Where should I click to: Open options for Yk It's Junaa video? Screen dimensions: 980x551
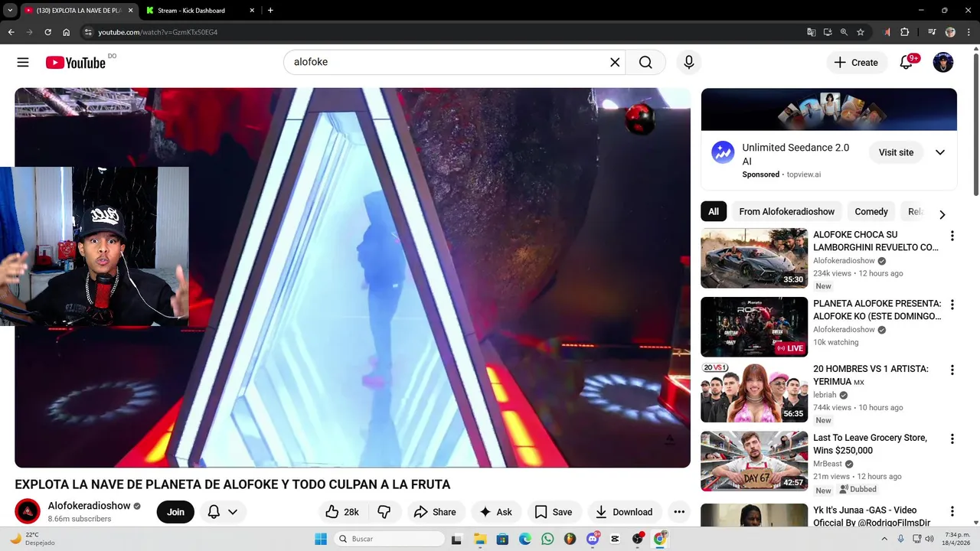(952, 511)
